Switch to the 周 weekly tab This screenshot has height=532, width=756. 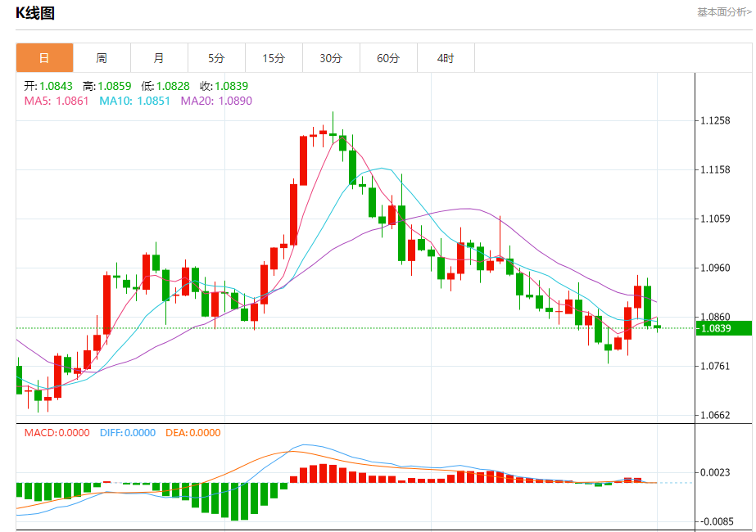point(102,58)
